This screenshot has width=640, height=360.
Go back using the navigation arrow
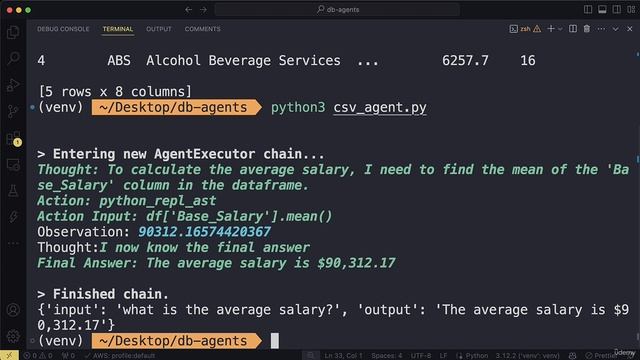point(188,9)
